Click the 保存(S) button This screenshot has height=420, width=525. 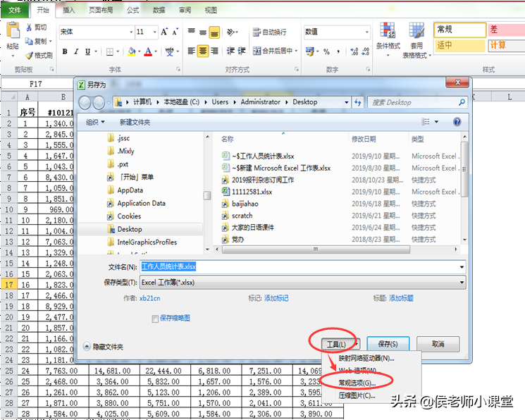pyautogui.click(x=388, y=344)
